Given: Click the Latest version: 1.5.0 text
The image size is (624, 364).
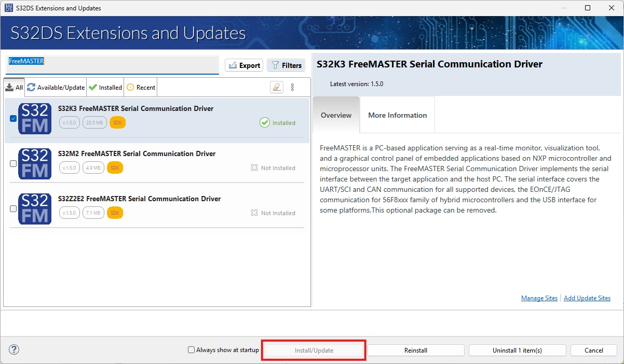Looking at the screenshot, I should click(x=357, y=84).
